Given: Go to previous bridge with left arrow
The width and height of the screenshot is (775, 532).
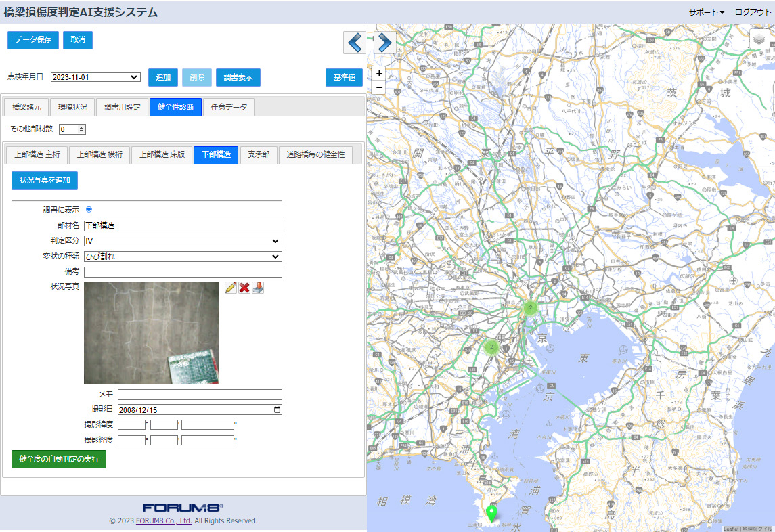Looking at the screenshot, I should (355, 43).
